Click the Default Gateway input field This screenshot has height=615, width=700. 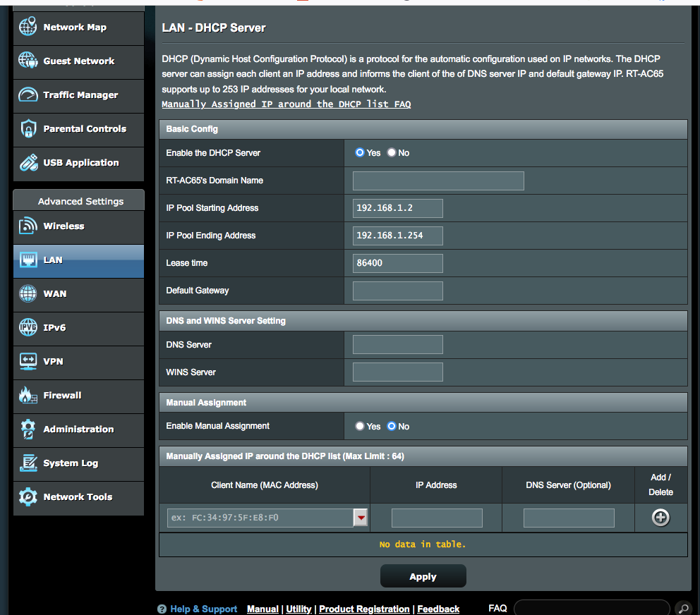coord(397,291)
